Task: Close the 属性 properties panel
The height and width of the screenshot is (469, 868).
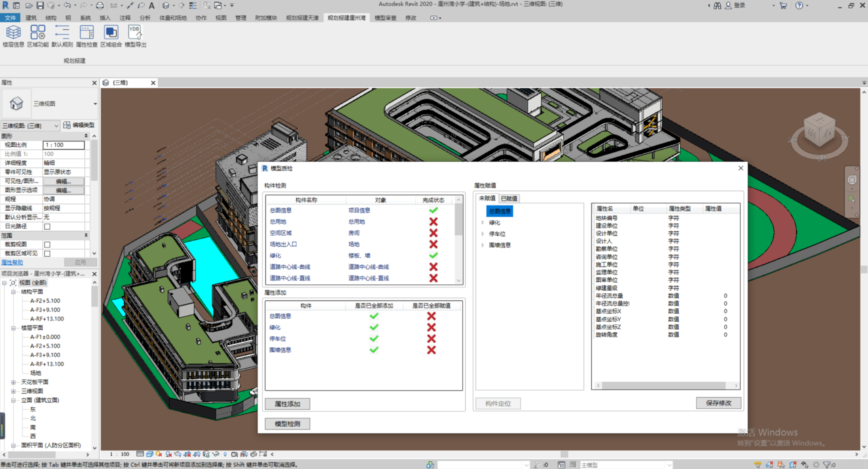Action: (94, 82)
